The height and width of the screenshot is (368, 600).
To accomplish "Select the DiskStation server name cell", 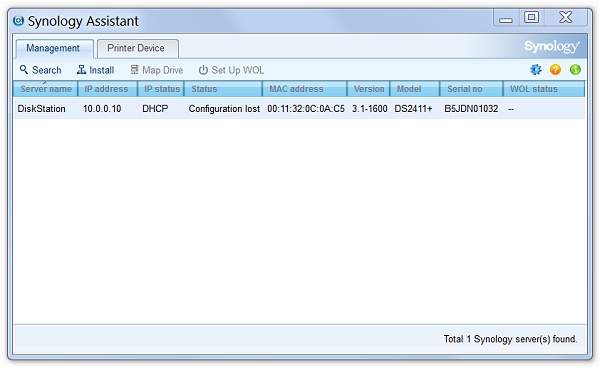I will (41, 109).
